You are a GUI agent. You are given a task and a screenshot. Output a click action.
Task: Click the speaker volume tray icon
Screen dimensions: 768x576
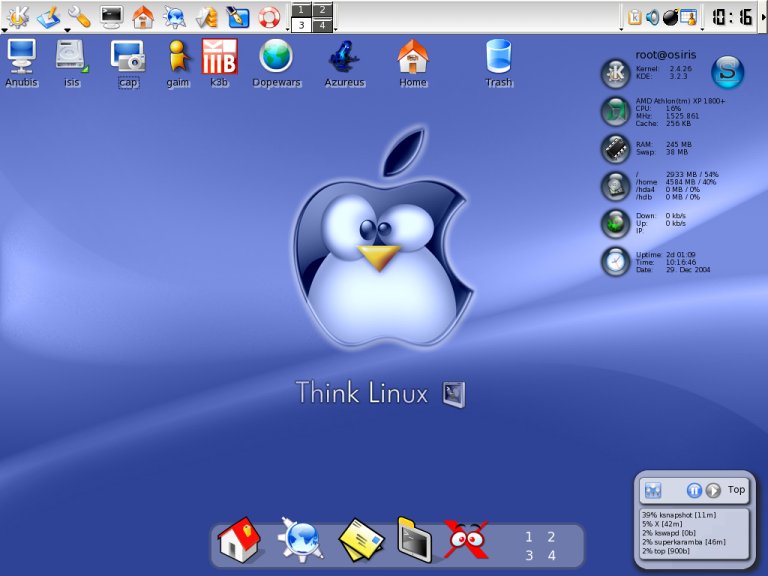(652, 18)
